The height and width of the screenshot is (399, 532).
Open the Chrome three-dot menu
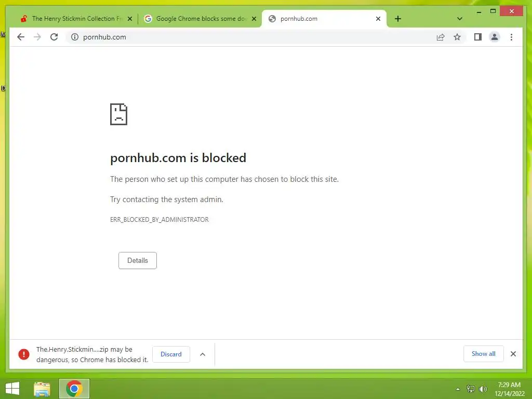click(511, 37)
